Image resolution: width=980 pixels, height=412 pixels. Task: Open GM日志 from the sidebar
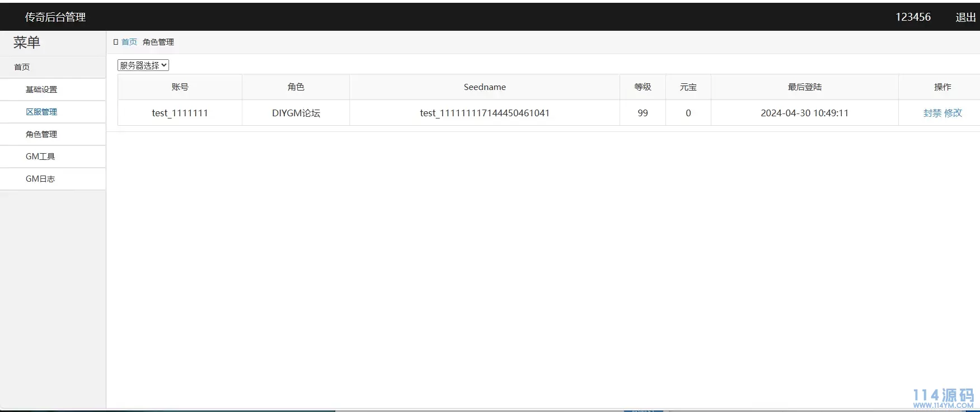point(40,179)
